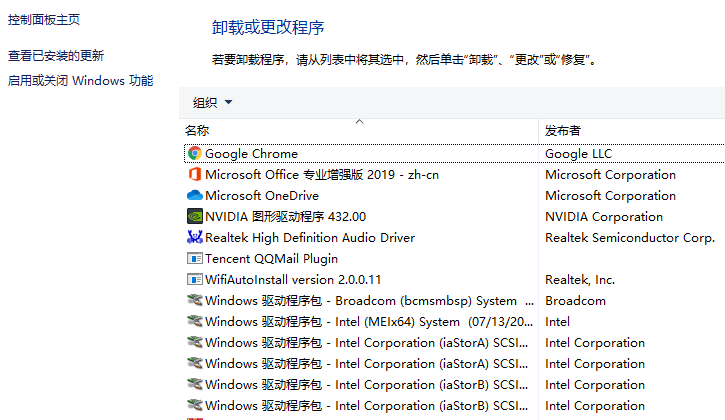This screenshot has width=725, height=420.
Task: Open 控制面板主页 link
Action: (44, 20)
